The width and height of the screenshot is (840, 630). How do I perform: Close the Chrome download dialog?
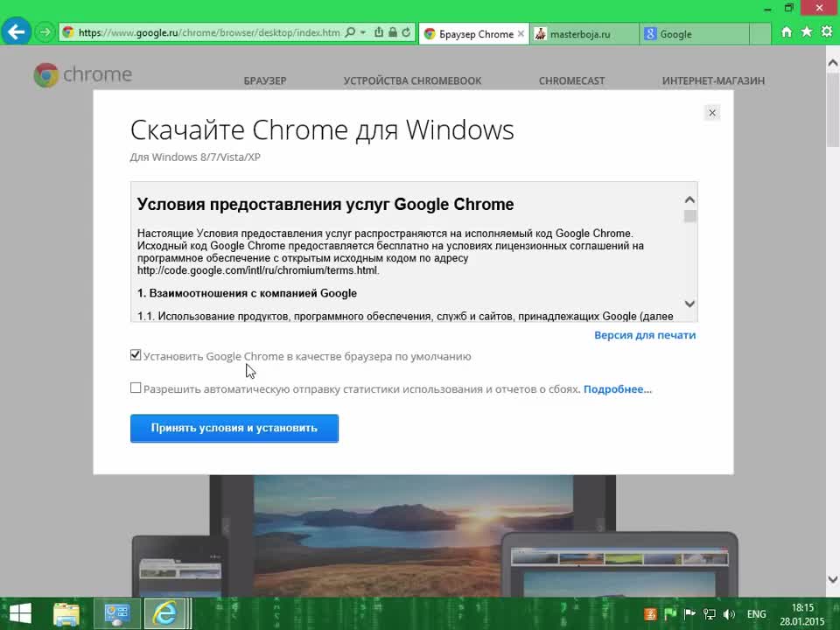712,113
